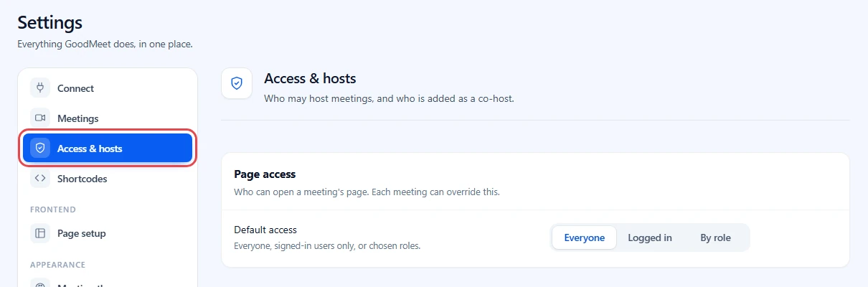Screen dimensions: 868x287
Task: Click the FRONTEND section label
Action: click(53, 210)
